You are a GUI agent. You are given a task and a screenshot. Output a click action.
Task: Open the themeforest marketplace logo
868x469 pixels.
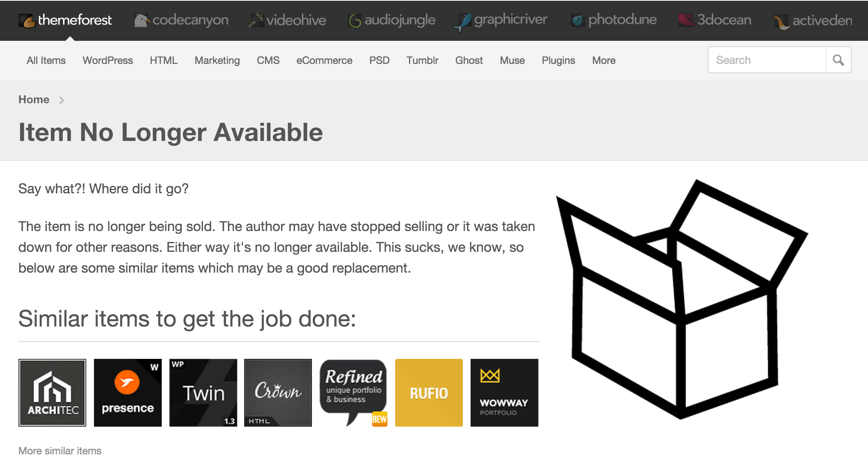click(65, 20)
